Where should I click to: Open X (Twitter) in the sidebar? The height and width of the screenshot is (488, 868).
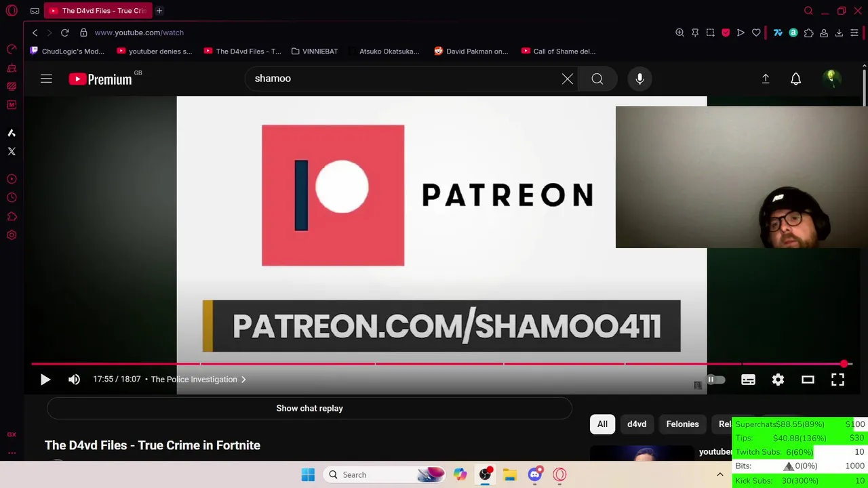[12, 151]
